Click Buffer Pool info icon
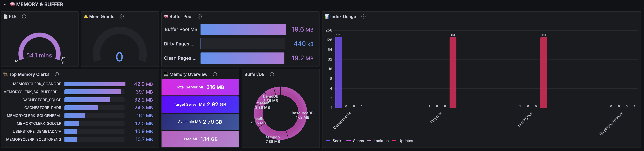The image size is (644, 151). 200,17
